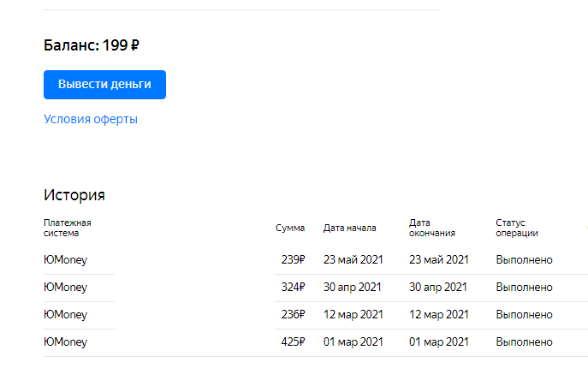This screenshot has width=588, height=380.
Task: Click the 324₽ amount cell
Action: click(293, 288)
